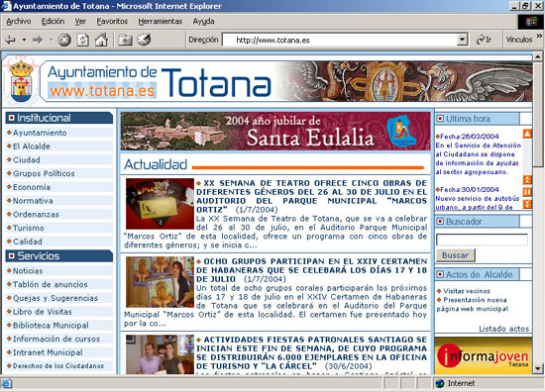
Task: Click the informajoven Totana banner
Action: click(484, 355)
